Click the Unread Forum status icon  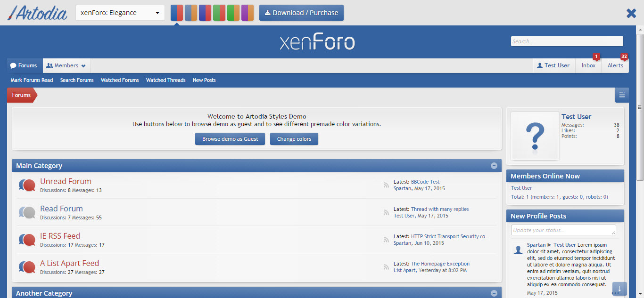pos(27,185)
